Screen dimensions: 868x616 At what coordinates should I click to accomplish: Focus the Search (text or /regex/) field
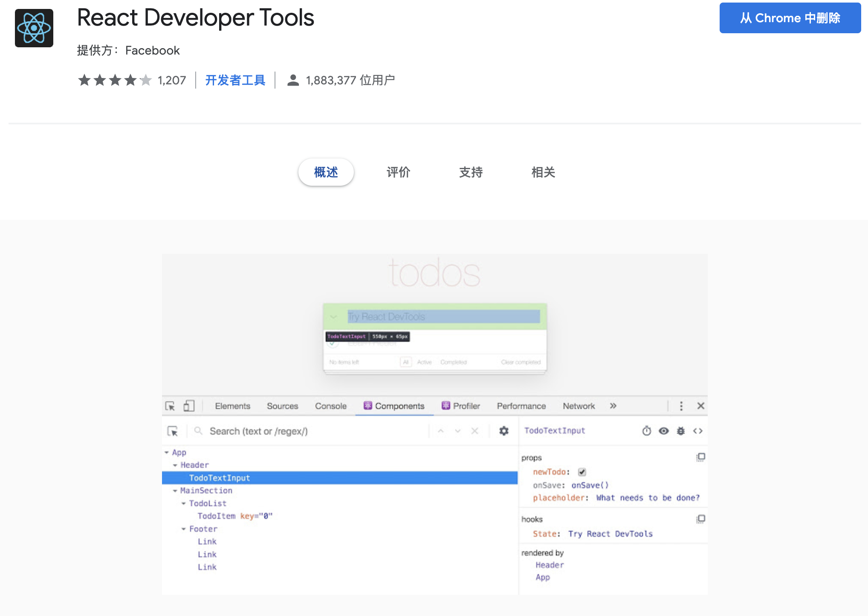pyautogui.click(x=315, y=431)
